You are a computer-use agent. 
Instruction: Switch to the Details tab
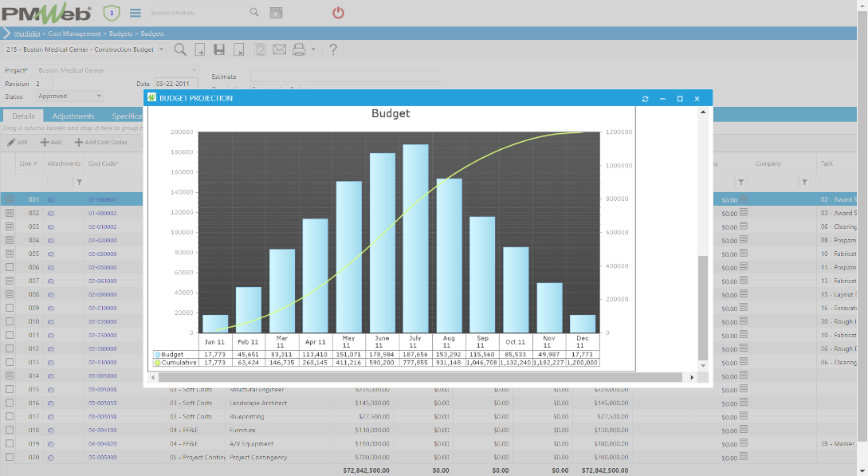coord(23,116)
